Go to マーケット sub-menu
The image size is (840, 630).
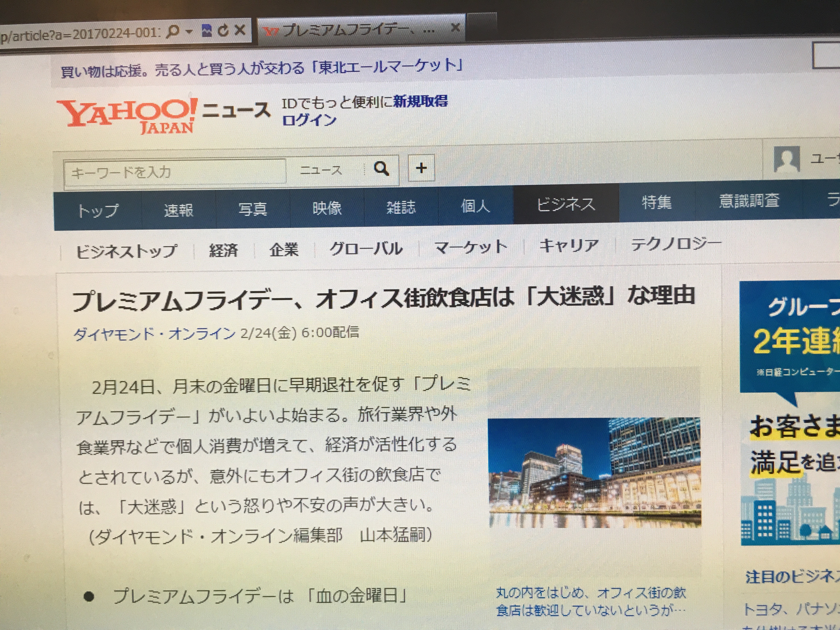click(470, 247)
